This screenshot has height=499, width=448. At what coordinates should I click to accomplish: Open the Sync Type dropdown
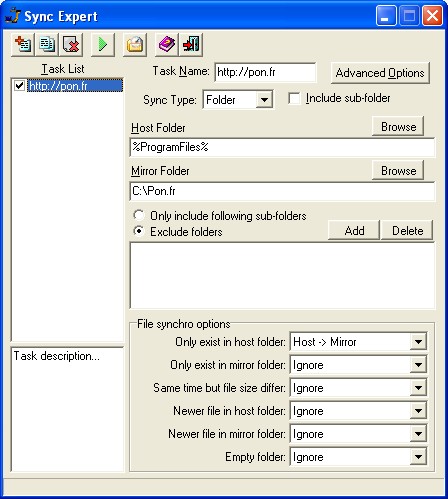[264, 100]
